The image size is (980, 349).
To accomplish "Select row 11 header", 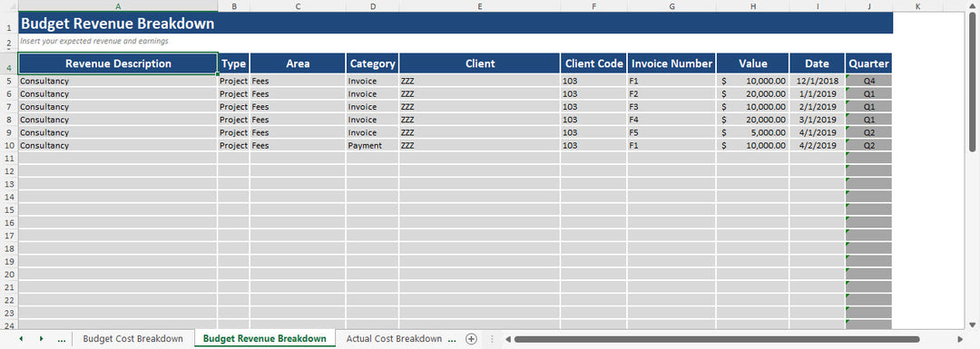I will point(9,158).
